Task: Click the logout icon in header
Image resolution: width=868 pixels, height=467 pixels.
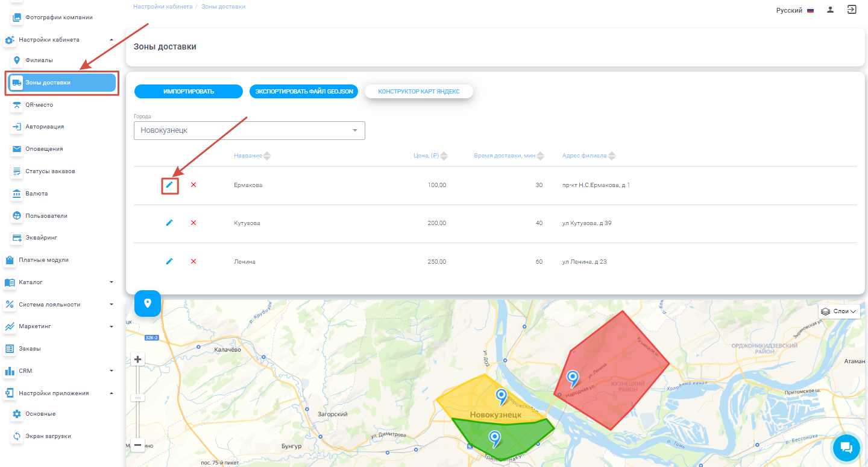Action: click(x=852, y=10)
